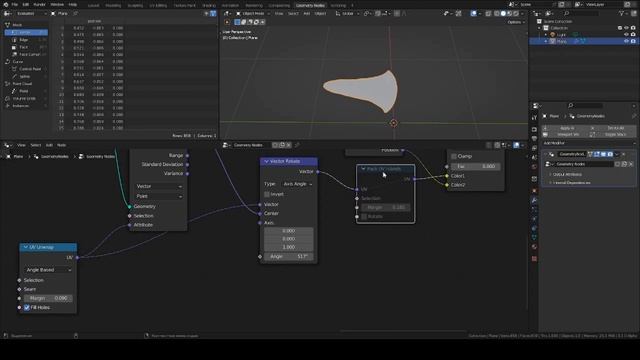Screen dimensions: 640x360
Task: Hide the Plane object with eye icon
Action: (x=626, y=41)
